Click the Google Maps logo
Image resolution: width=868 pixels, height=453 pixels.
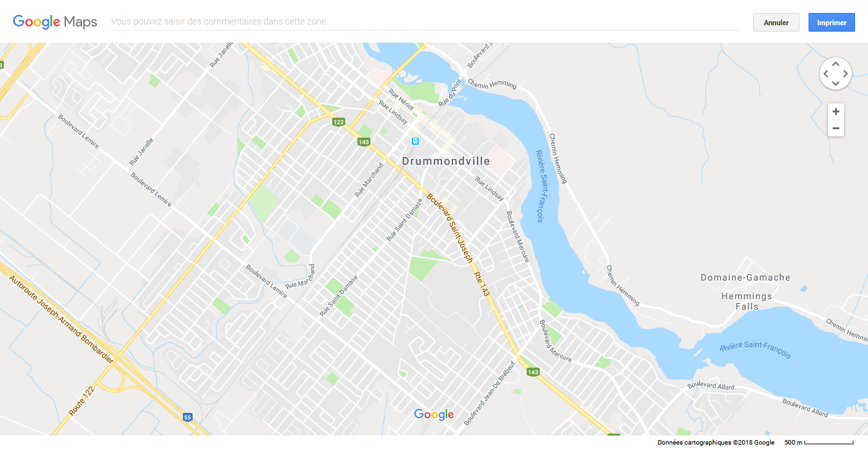(55, 22)
